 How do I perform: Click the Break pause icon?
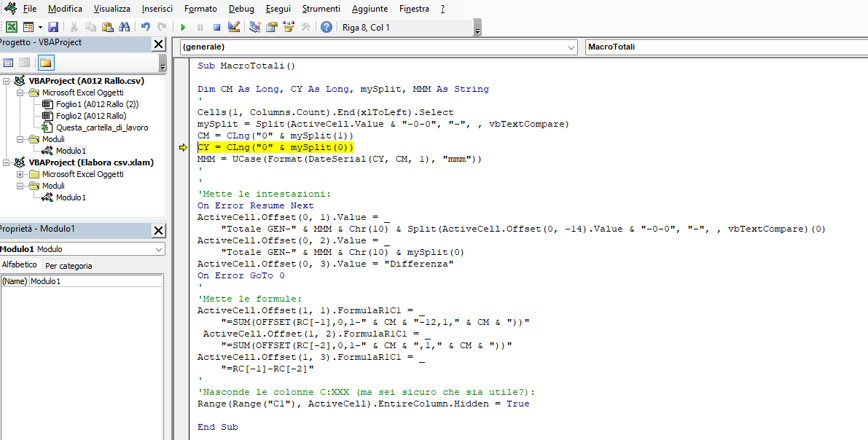point(200,27)
